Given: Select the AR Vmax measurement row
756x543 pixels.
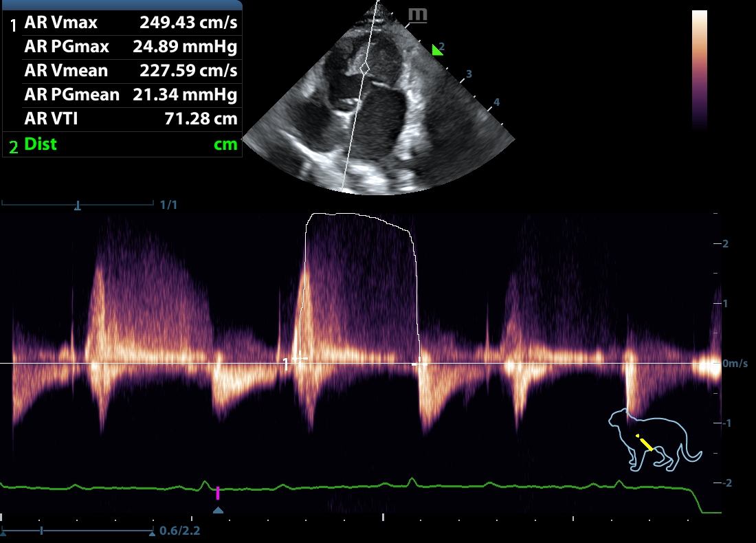Looking at the screenshot, I should pos(131,23).
